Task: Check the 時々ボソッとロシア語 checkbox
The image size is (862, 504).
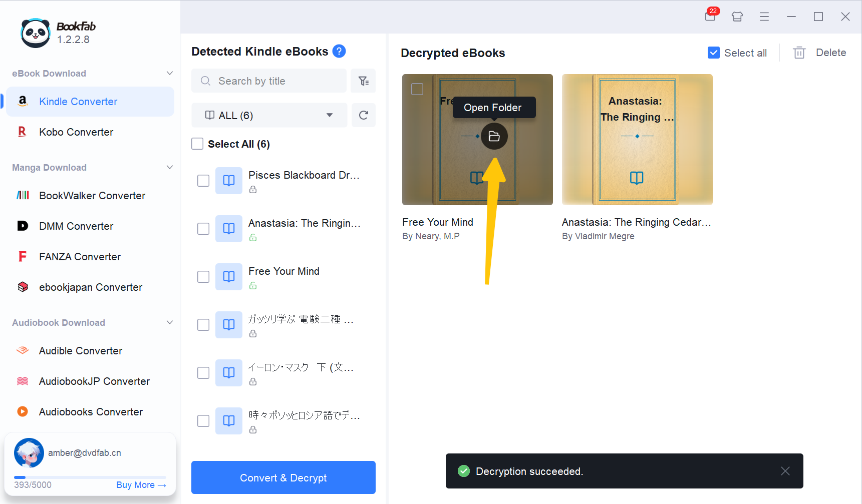Action: point(203,421)
